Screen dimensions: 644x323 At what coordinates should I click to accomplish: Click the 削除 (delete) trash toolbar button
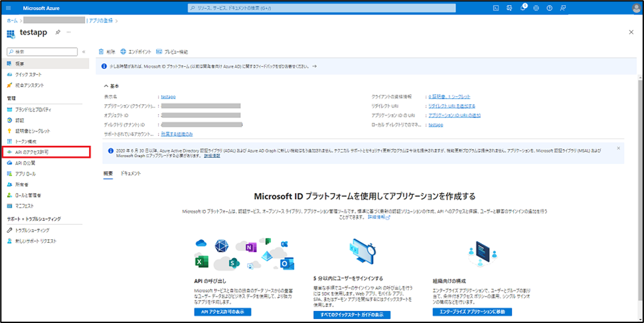pyautogui.click(x=107, y=52)
